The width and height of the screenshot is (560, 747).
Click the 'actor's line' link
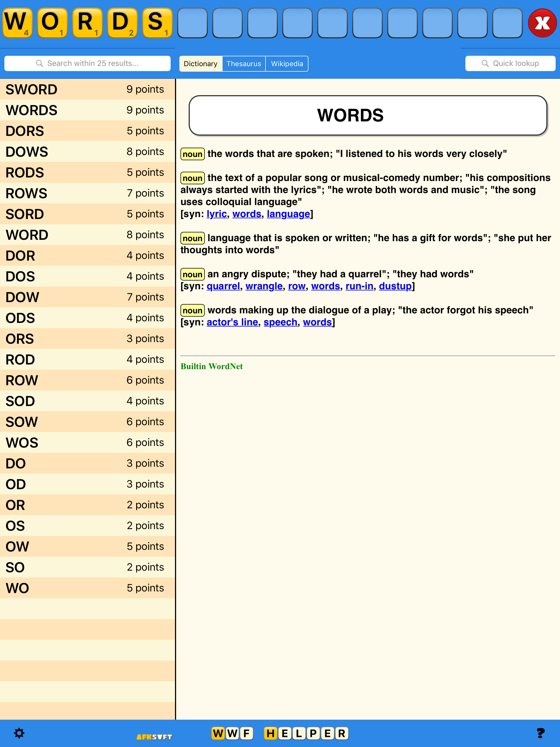[232, 322]
